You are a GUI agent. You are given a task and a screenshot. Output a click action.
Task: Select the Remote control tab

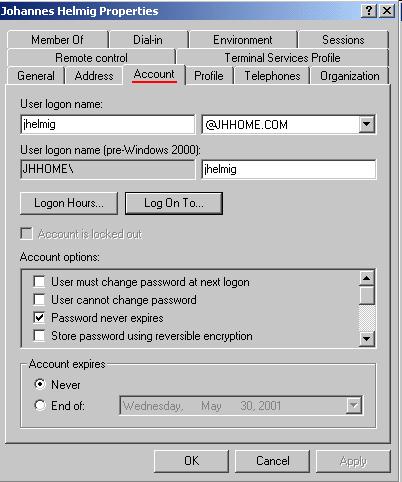[x=91, y=58]
